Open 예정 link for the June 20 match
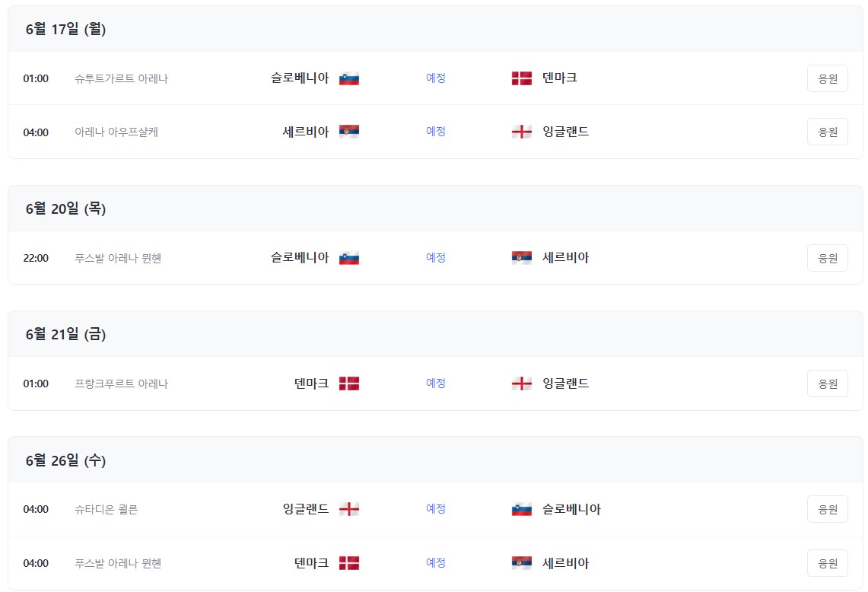 coord(435,257)
